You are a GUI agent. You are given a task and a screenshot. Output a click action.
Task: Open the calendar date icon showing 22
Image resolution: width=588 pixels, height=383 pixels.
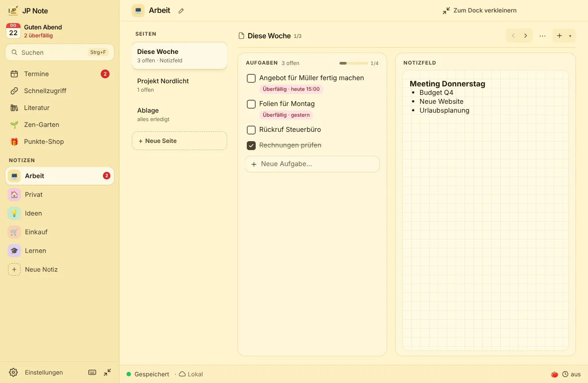point(13,31)
